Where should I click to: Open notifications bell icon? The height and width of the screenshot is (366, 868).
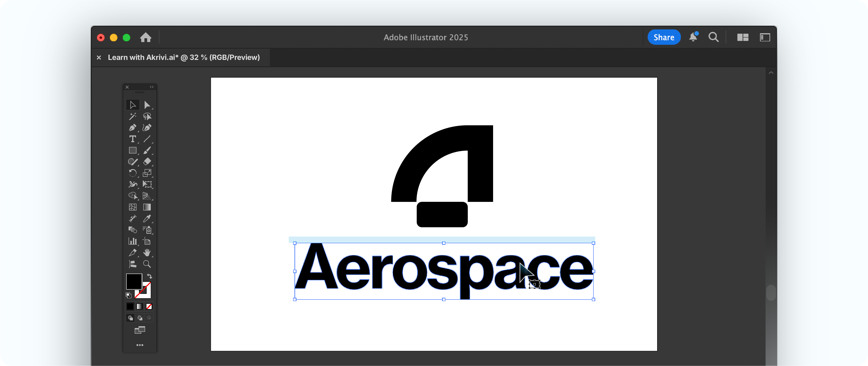(x=693, y=37)
